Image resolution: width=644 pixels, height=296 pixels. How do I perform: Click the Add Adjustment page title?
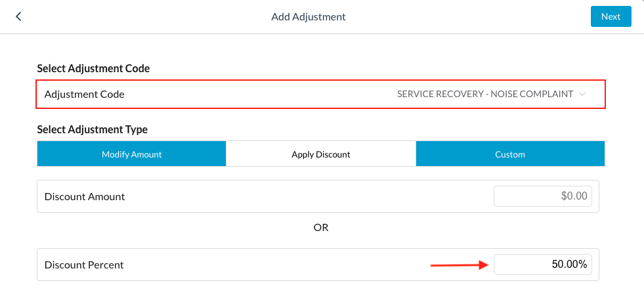[x=309, y=16]
